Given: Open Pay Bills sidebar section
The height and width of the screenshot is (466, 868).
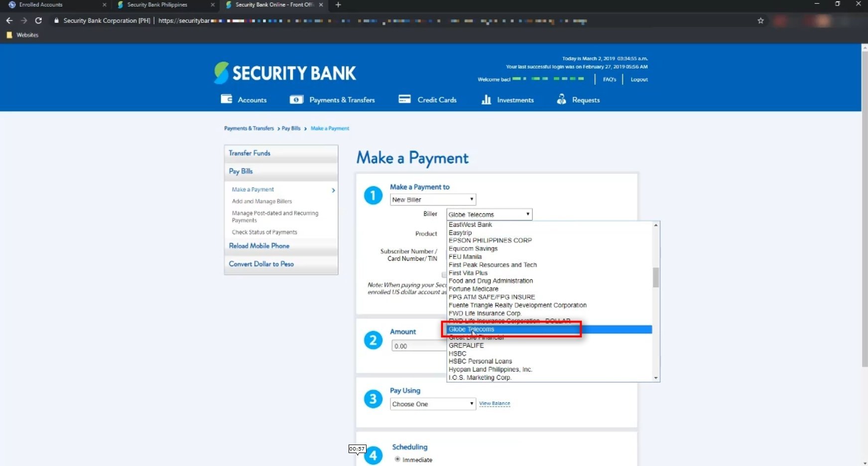Looking at the screenshot, I should pyautogui.click(x=281, y=171).
